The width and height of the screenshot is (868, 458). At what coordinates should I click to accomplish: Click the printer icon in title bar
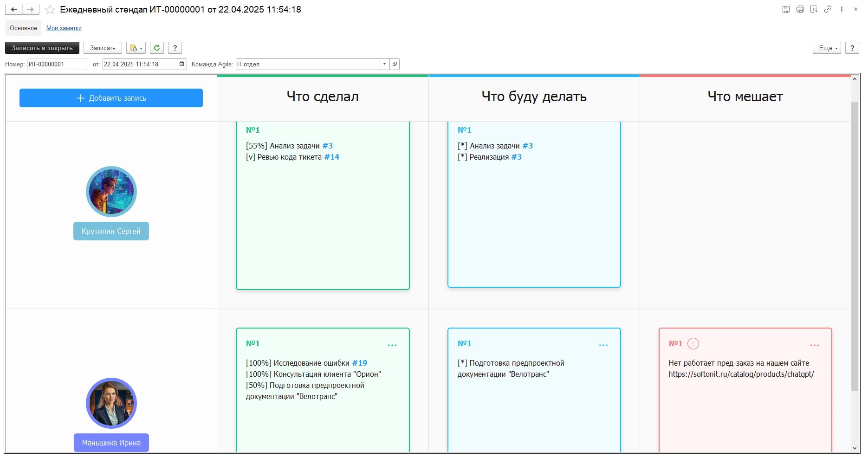pyautogui.click(x=800, y=9)
